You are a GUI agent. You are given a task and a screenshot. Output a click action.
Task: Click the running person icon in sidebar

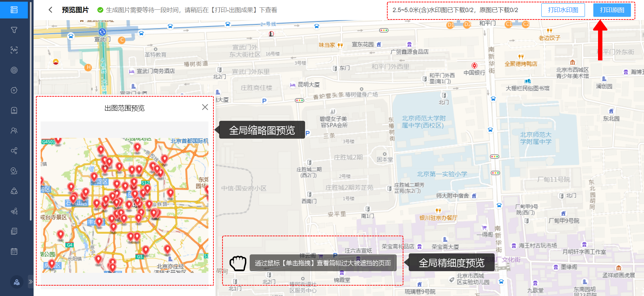click(x=14, y=211)
